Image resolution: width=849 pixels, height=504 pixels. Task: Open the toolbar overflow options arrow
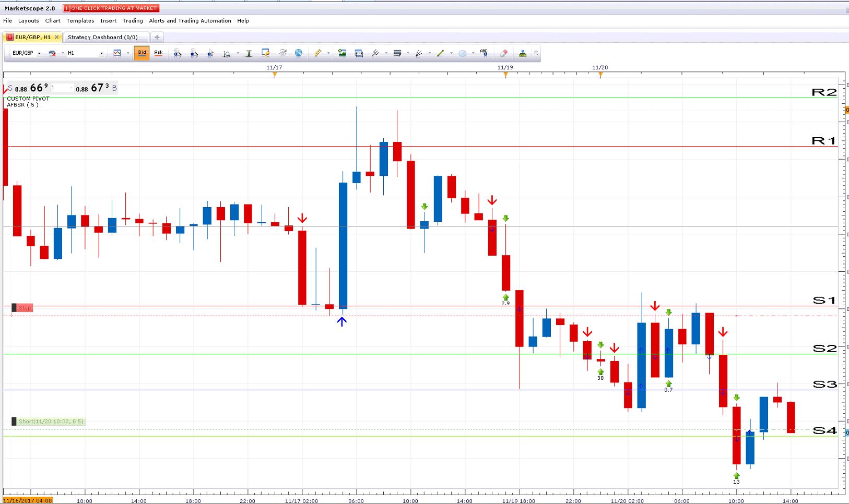(x=536, y=53)
